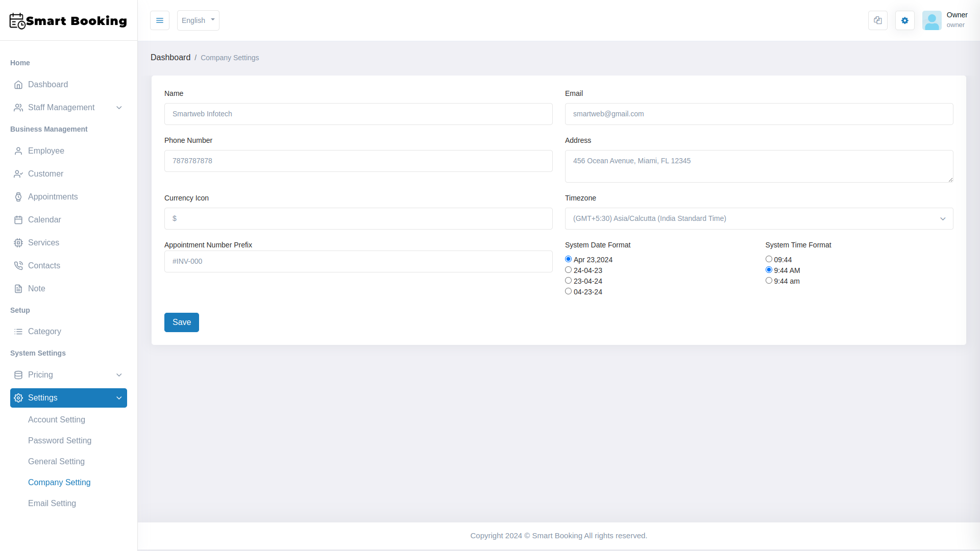Select the Employee sidebar icon
The width and height of the screenshot is (980, 551).
pyautogui.click(x=18, y=151)
